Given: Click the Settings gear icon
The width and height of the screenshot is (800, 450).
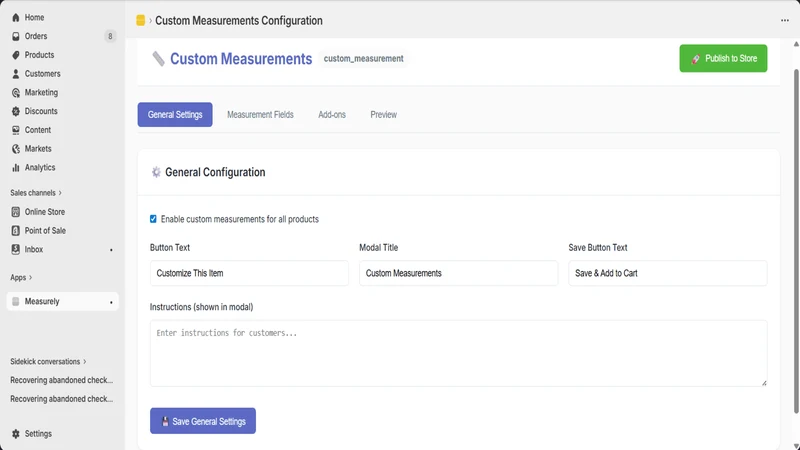Looking at the screenshot, I should click(x=16, y=434).
